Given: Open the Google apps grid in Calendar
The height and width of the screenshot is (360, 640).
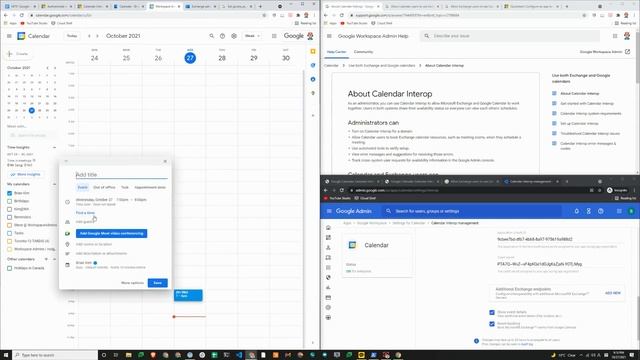Looking at the screenshot, I should (x=274, y=36).
